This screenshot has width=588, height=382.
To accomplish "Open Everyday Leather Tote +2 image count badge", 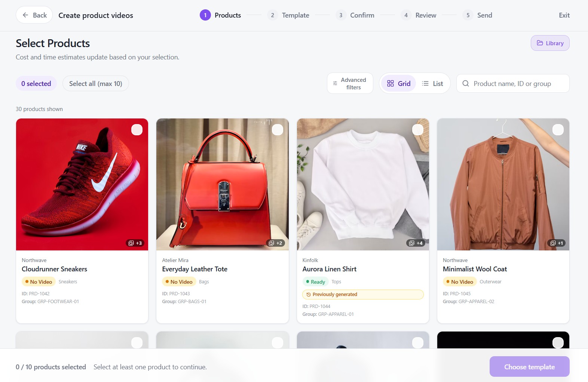I will click(x=275, y=243).
